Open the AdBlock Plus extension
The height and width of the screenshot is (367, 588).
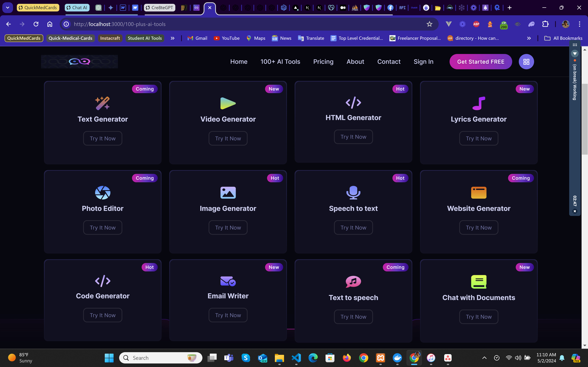coord(476,24)
